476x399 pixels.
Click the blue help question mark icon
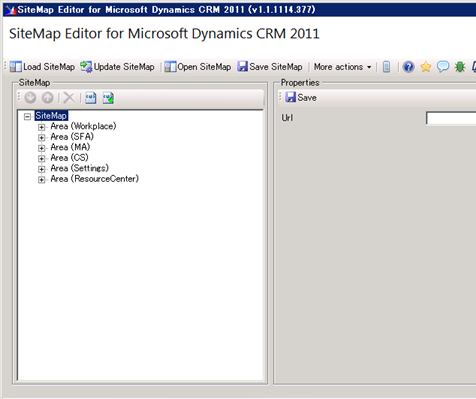click(408, 67)
